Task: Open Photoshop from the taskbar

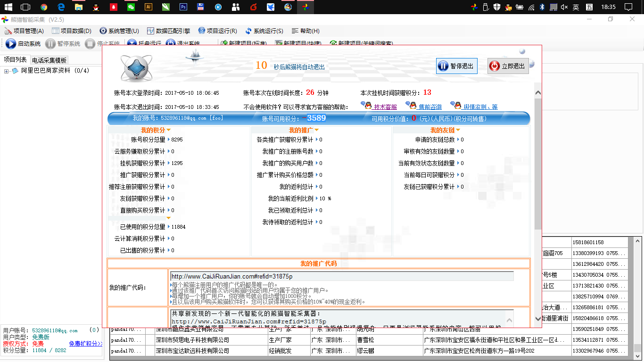Action: 183,7
